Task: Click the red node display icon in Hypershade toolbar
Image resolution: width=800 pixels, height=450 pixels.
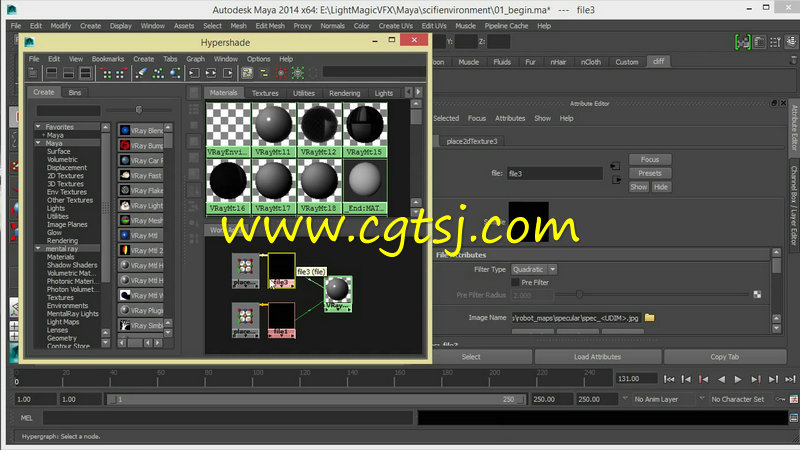Action: (281, 73)
